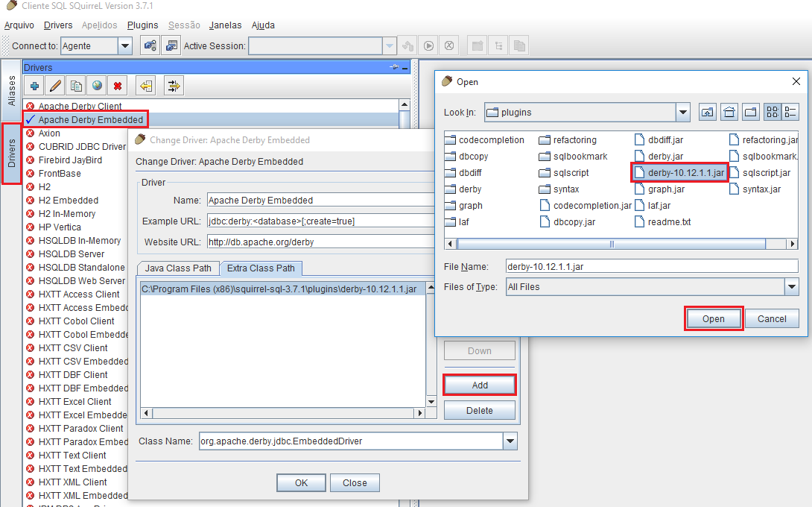Switch file chooser to List view
Viewport: 812px width, 507px height.
click(773, 113)
